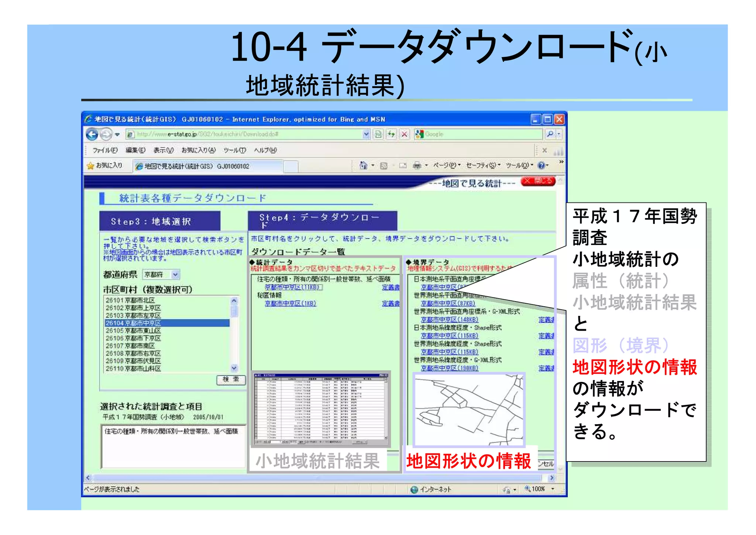Download 京都市中京区(87KB) 世界測地系 link

pyautogui.click(x=448, y=303)
